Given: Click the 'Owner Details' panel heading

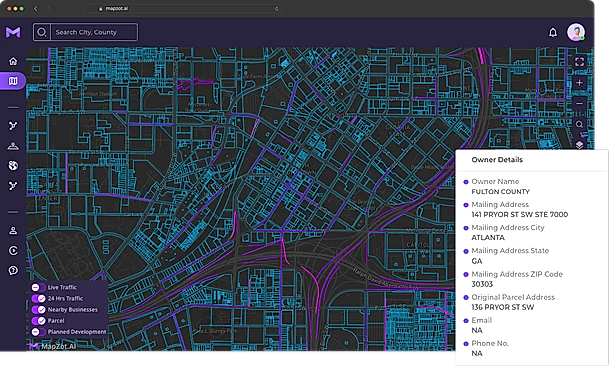Looking at the screenshot, I should point(497,160).
